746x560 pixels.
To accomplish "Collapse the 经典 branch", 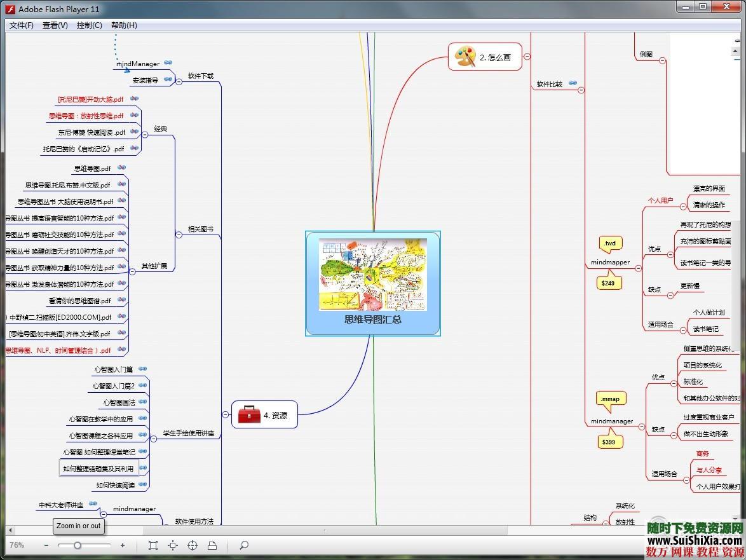I will [145, 134].
